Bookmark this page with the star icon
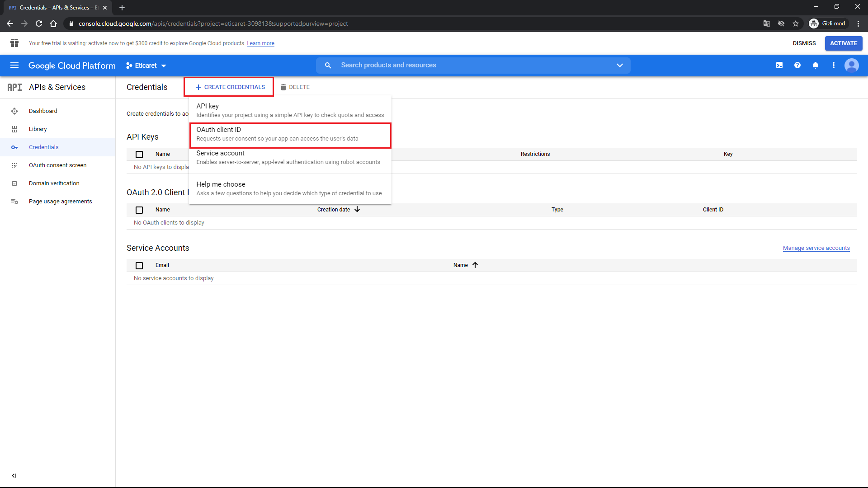The height and width of the screenshot is (488, 868). click(796, 23)
